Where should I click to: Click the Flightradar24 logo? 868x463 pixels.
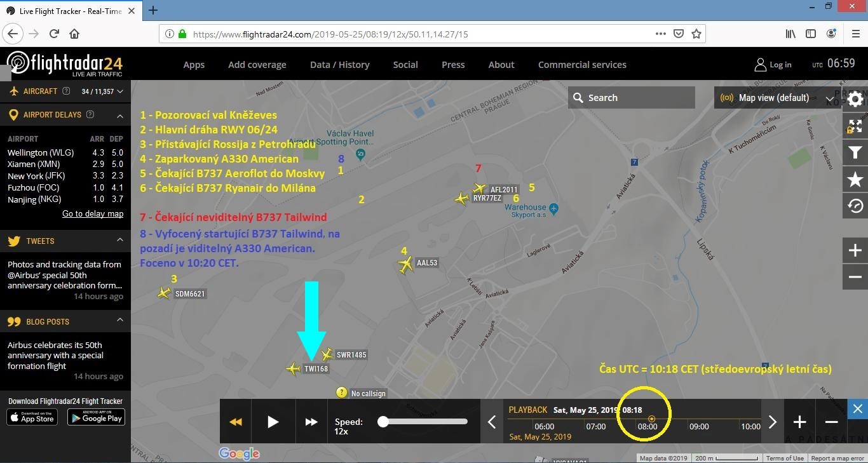64,64
